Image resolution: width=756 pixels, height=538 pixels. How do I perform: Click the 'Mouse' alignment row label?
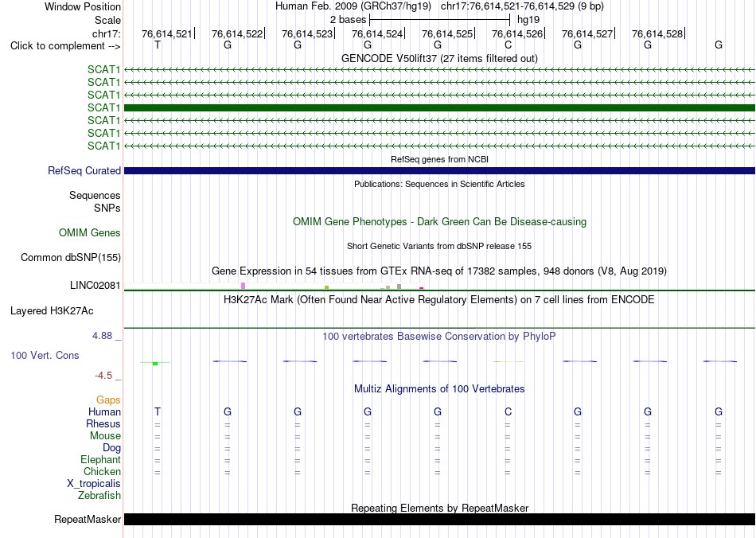pyautogui.click(x=105, y=436)
